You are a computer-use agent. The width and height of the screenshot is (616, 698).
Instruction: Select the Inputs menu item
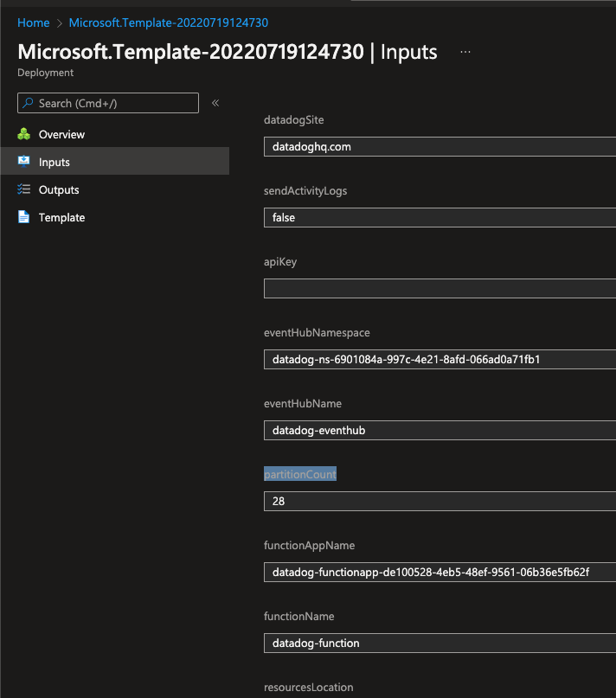115,161
